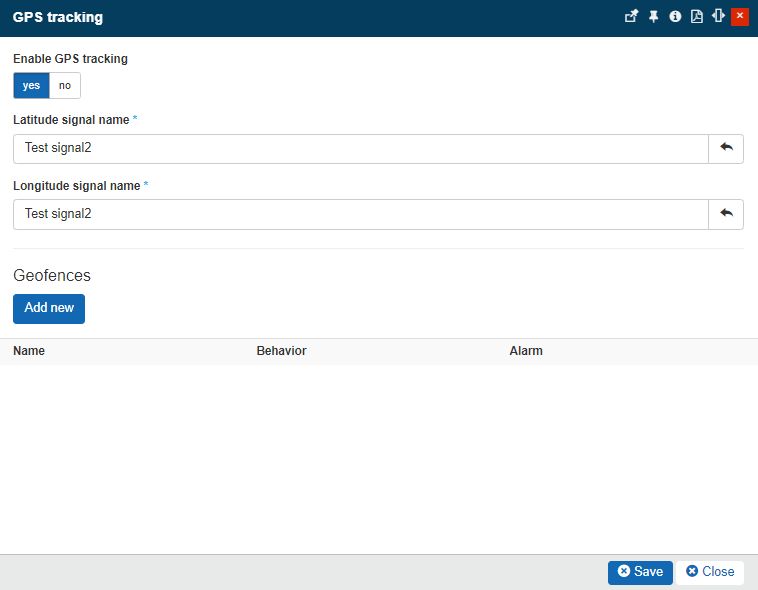Reset Latitude signal with the arrow button

726,148
